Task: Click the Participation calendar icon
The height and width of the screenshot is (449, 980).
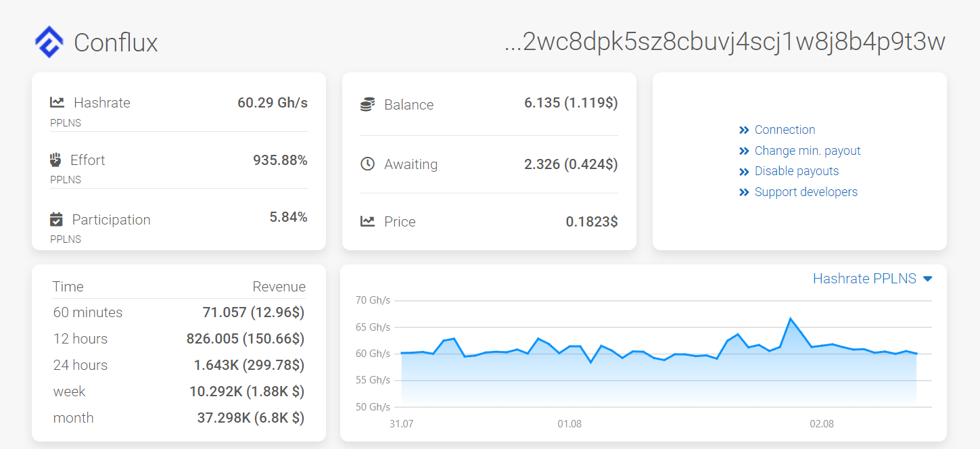Action: [57, 219]
